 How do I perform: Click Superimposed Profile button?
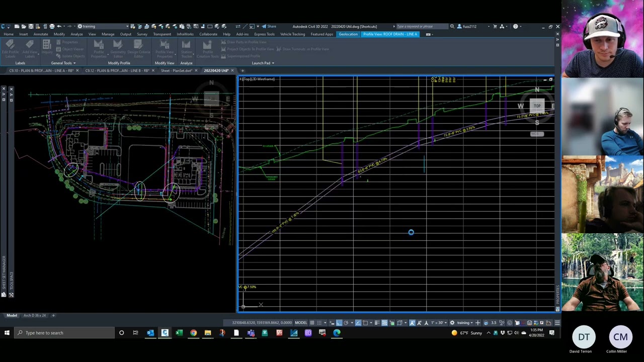[x=240, y=56]
